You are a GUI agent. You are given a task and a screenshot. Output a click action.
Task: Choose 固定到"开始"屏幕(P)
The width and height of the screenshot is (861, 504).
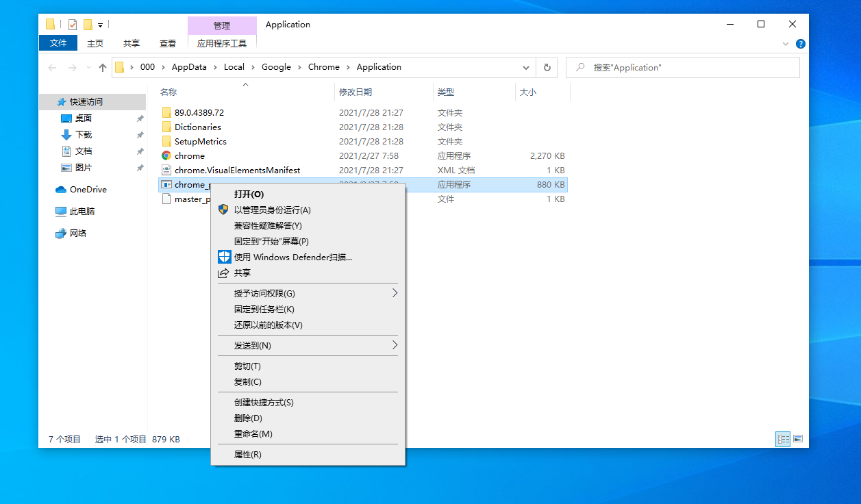pyautogui.click(x=308, y=241)
